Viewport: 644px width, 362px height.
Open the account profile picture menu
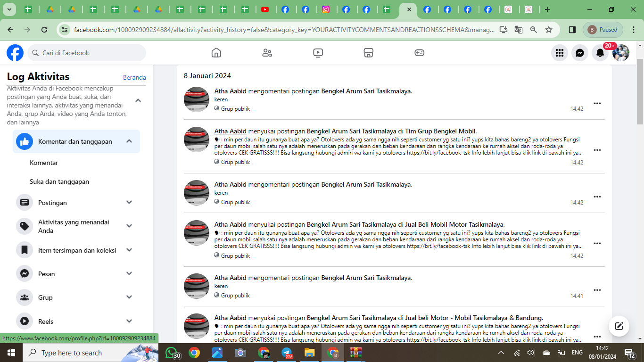[621, 53]
